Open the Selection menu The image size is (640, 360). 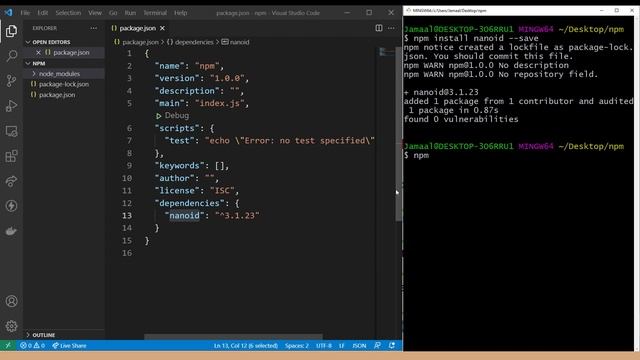pos(68,13)
